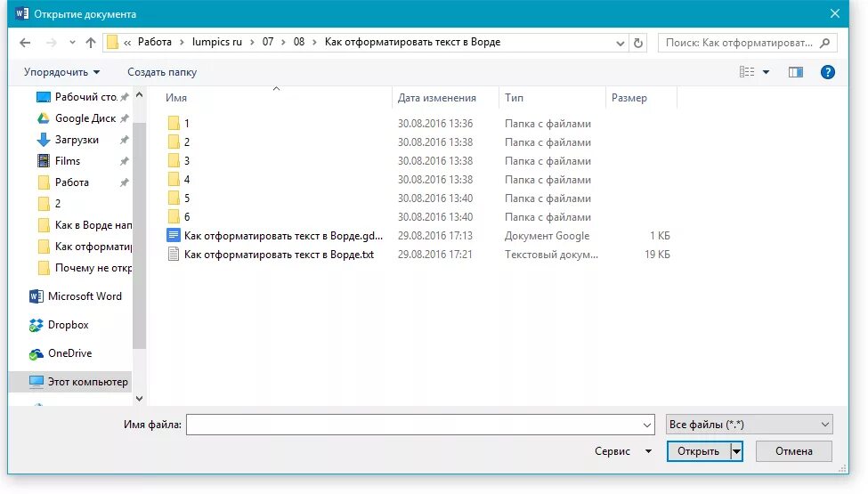Select OneDrive in sidebar
Image resolution: width=868 pixels, height=494 pixels.
[x=61, y=353]
